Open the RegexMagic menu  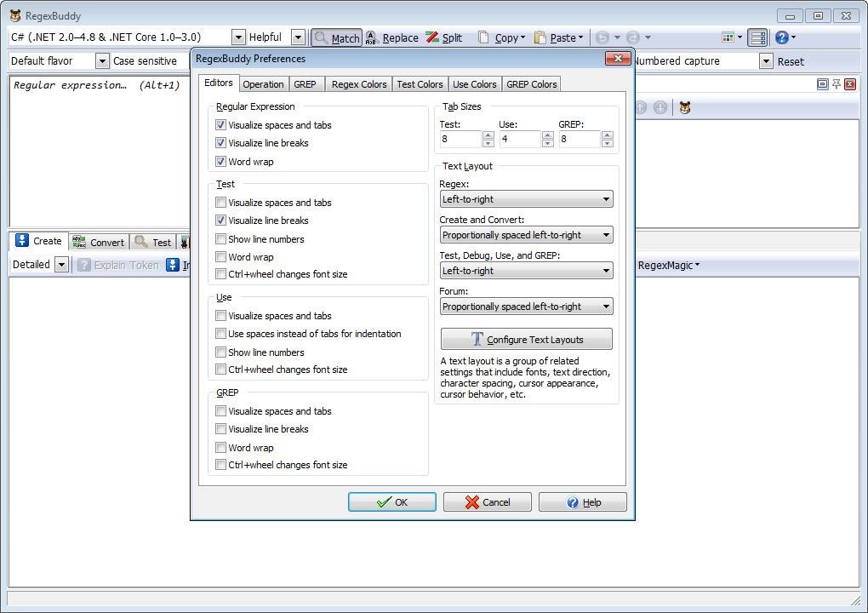click(669, 266)
